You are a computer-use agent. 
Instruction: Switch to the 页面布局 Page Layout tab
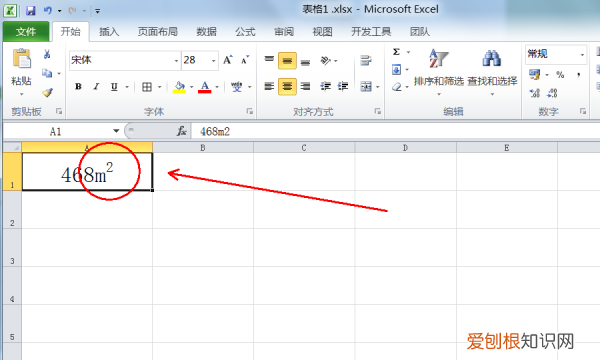click(x=158, y=32)
